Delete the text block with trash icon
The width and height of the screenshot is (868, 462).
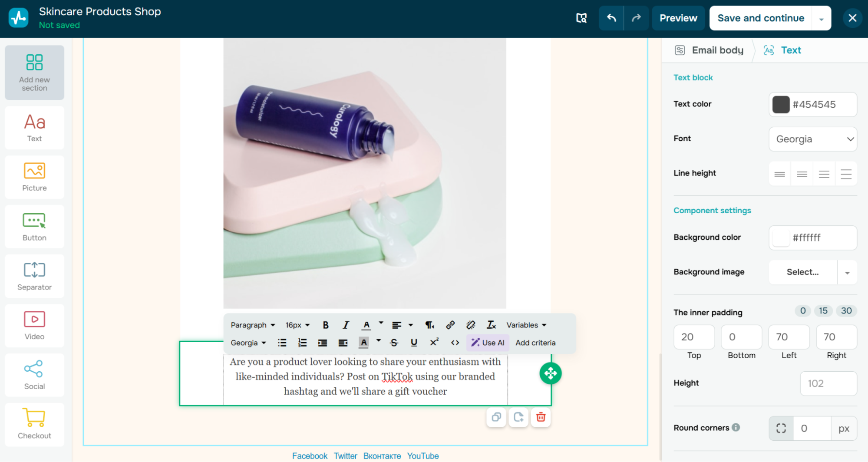tap(541, 417)
